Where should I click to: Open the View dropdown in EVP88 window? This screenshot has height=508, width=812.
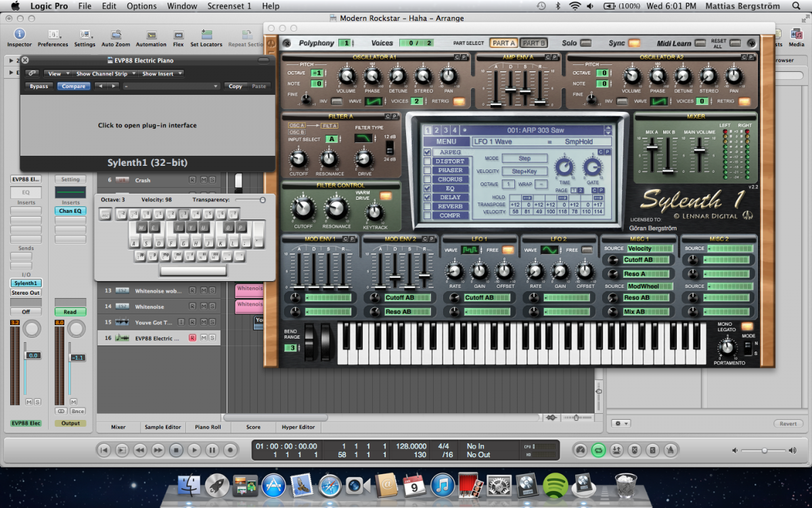[56, 74]
